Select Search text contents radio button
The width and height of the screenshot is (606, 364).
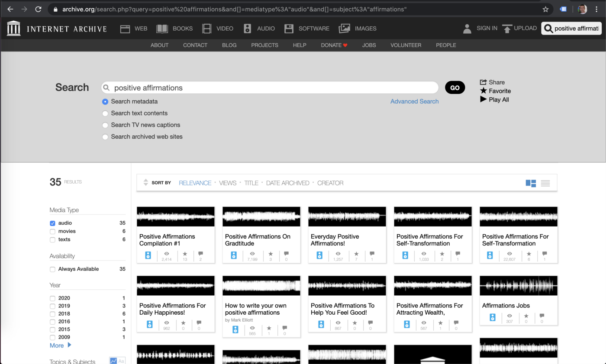[105, 113]
